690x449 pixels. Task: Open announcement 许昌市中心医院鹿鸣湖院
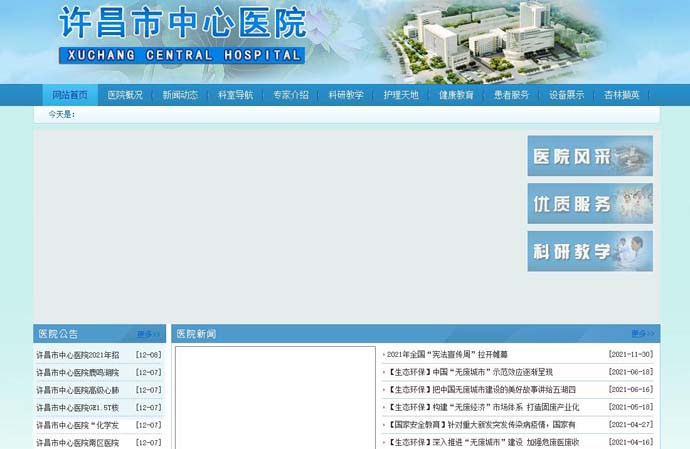77,372
